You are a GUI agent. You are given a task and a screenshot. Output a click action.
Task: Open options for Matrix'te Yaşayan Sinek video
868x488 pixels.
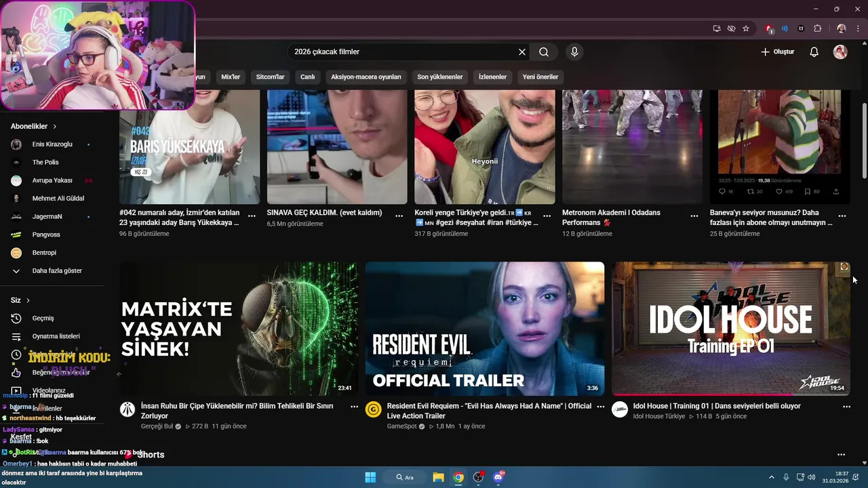(x=354, y=407)
